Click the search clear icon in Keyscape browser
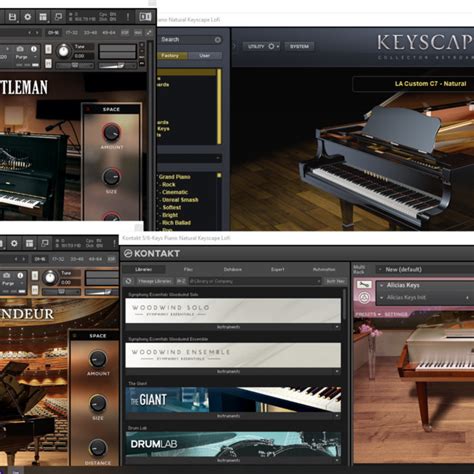The image size is (474, 474). tap(218, 40)
